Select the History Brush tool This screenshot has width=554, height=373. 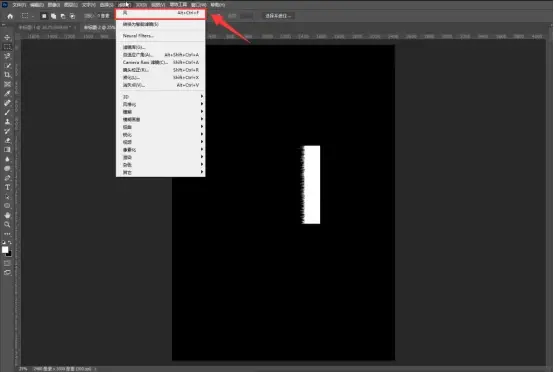click(x=7, y=131)
